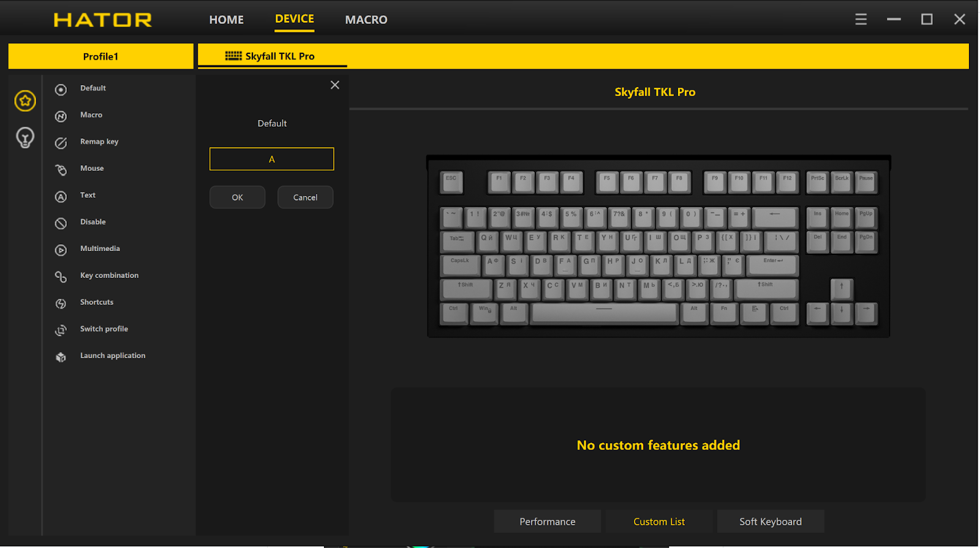Select the Macro function icon
980x548 pixels.
coord(61,116)
